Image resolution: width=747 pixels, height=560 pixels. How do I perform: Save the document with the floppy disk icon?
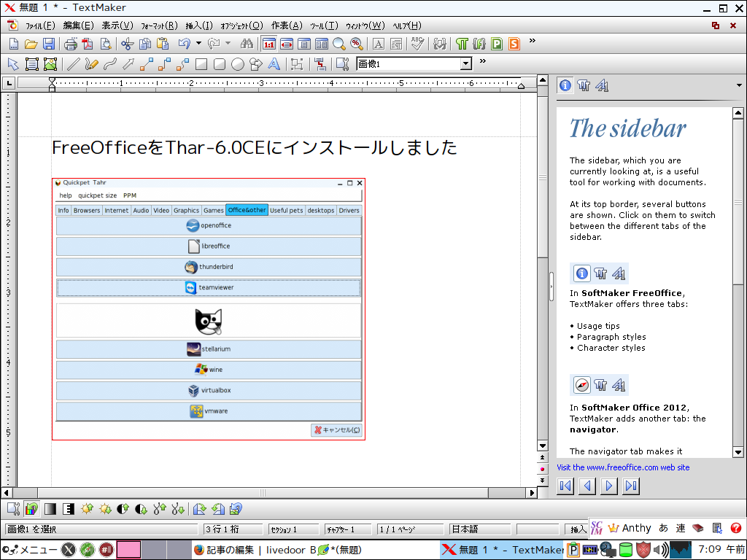pos(49,44)
